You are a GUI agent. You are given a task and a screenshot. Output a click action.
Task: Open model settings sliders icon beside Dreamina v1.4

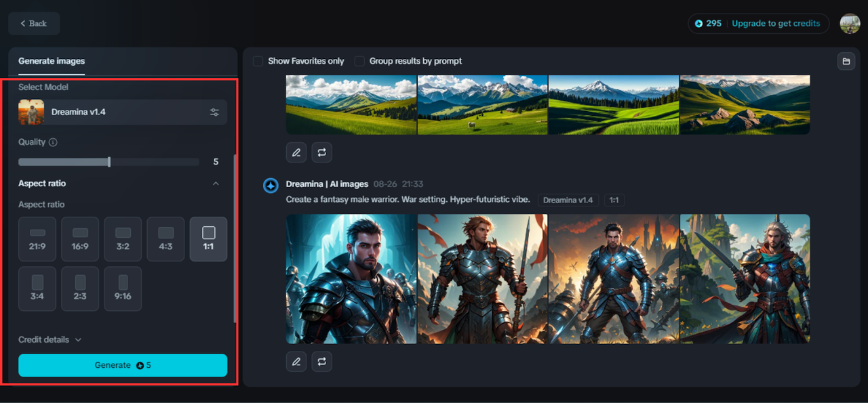(214, 112)
